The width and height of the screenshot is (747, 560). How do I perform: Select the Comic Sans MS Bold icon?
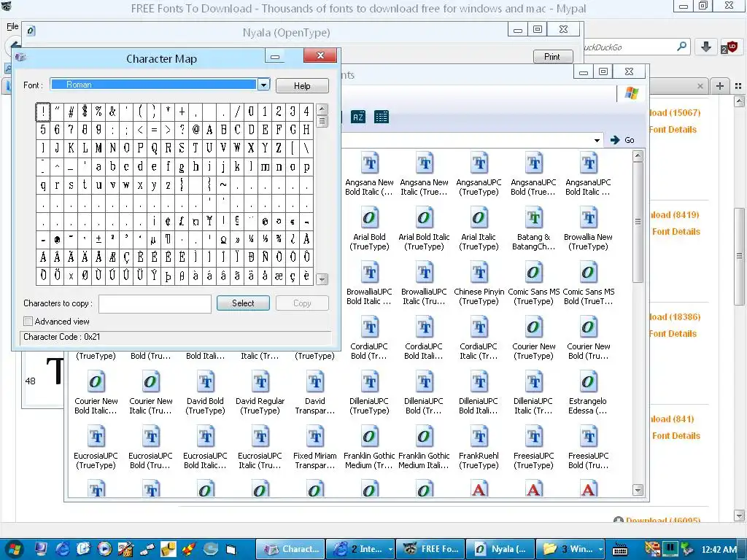click(x=589, y=273)
